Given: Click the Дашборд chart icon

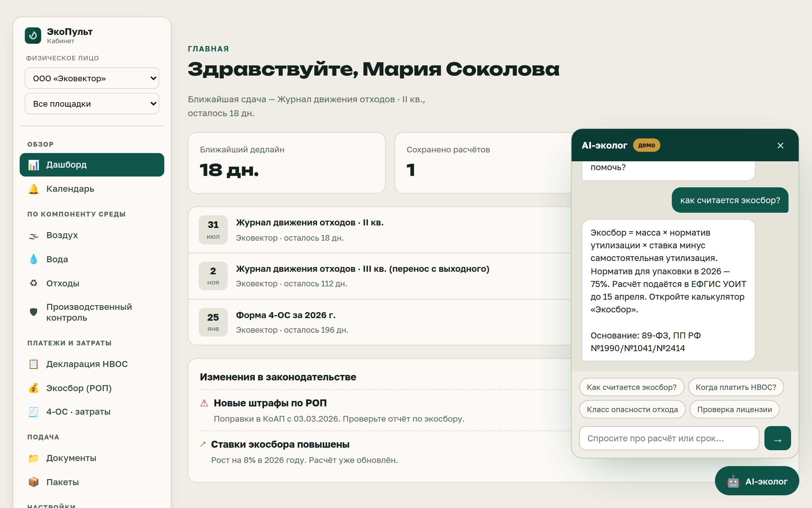Looking at the screenshot, I should (x=34, y=165).
